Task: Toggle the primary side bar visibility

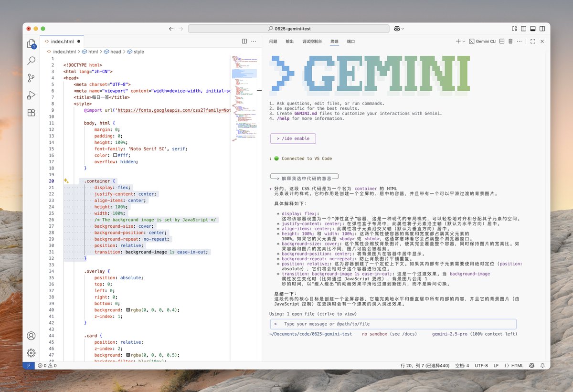Action: tap(524, 29)
